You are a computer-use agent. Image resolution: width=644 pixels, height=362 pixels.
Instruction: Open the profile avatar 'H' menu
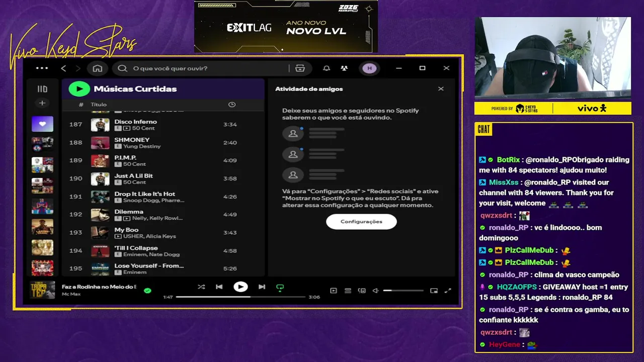coord(370,68)
